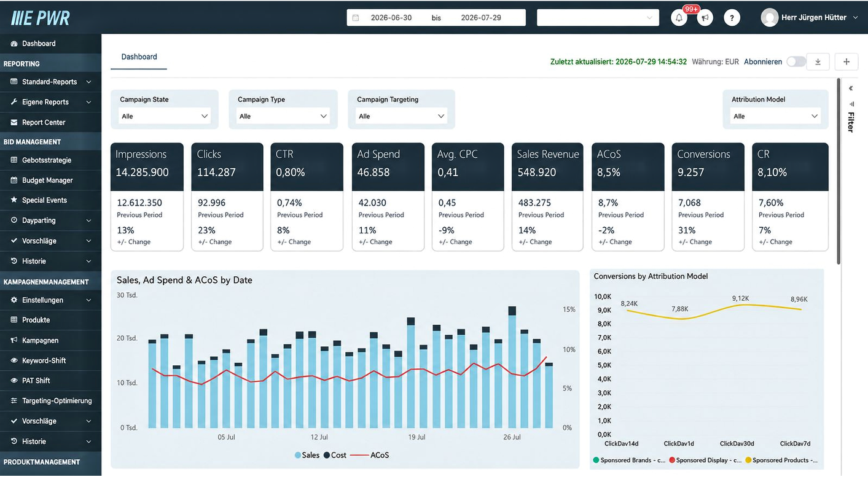The image size is (868, 477).
Task: Toggle the Abonnieren switch
Action: coord(796,61)
